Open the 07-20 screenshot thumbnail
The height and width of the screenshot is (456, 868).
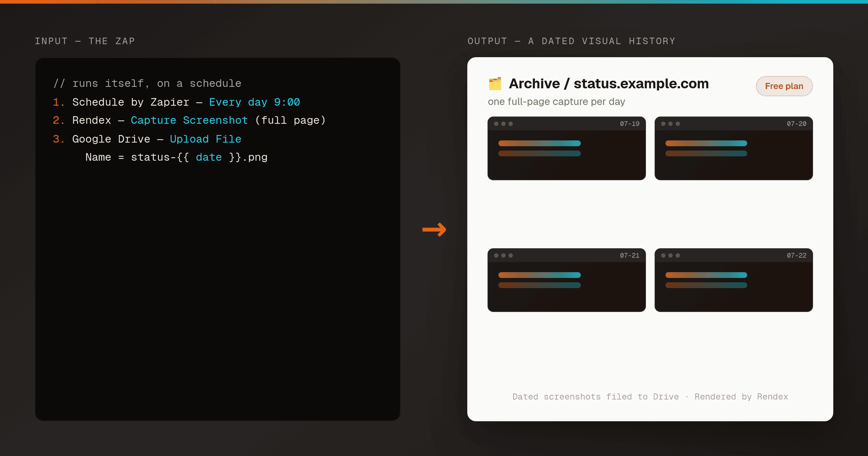point(733,148)
